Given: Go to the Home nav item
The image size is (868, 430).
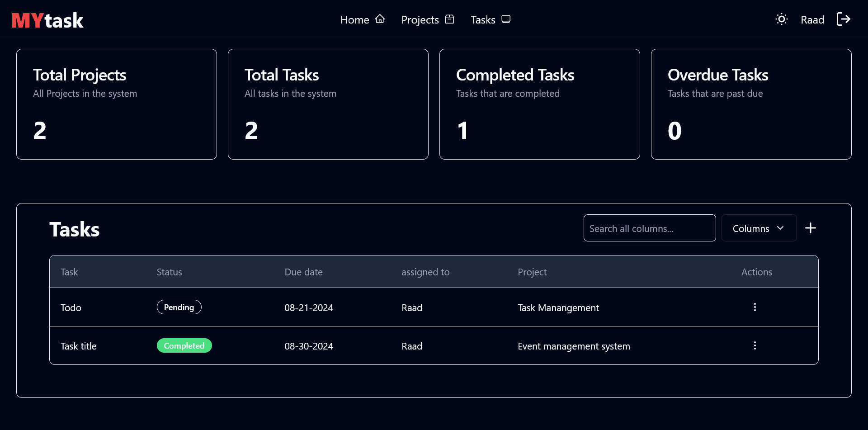Looking at the screenshot, I should click(355, 20).
